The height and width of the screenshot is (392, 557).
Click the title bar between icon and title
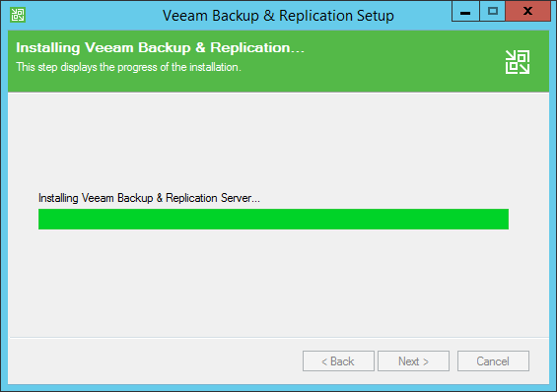(93, 16)
